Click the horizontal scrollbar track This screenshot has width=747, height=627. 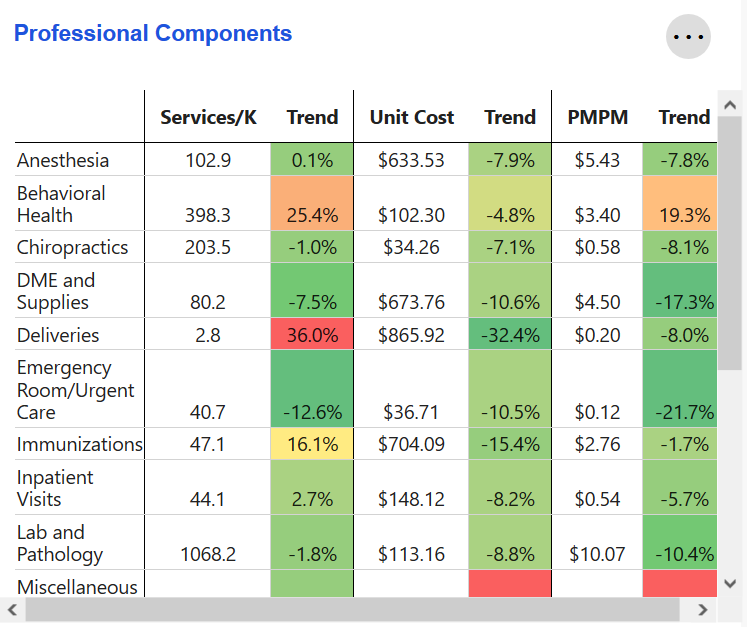pos(350,609)
